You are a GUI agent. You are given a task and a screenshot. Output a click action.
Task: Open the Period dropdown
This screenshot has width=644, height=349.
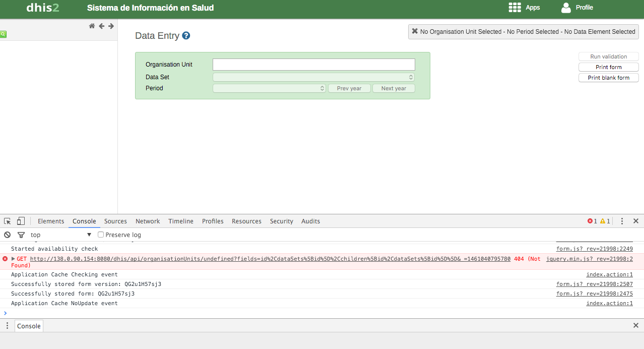tap(269, 88)
